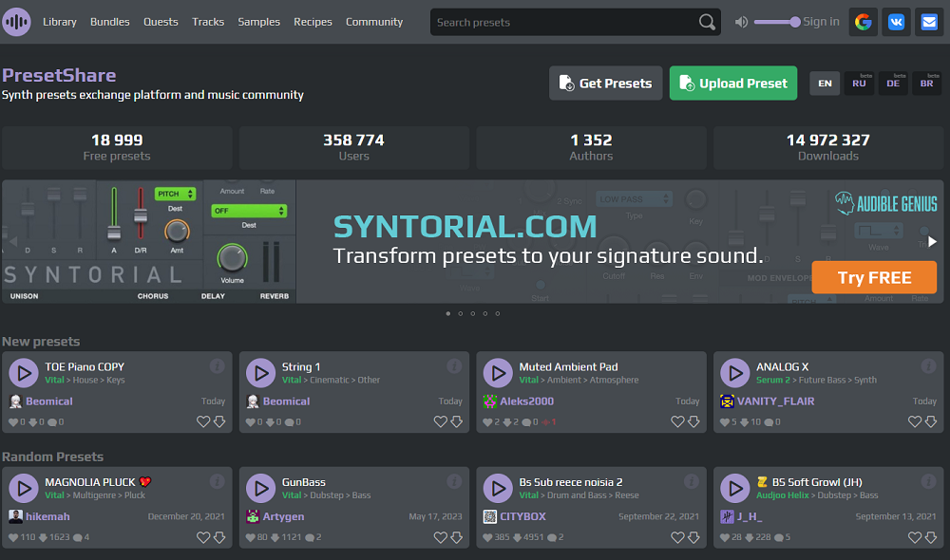Image resolution: width=950 pixels, height=560 pixels.
Task: Go to next banner slide arrow
Action: point(932,242)
